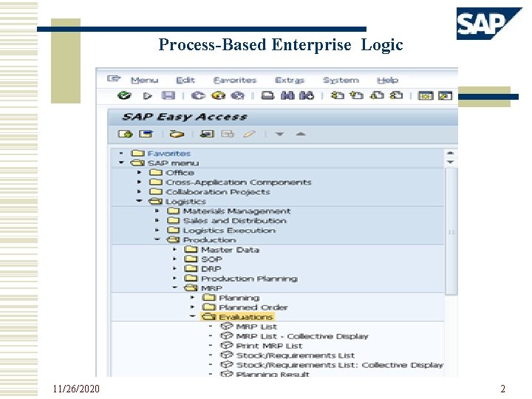Click the tree scrollbar up arrow
This screenshot has width=532, height=399.
[x=451, y=153]
